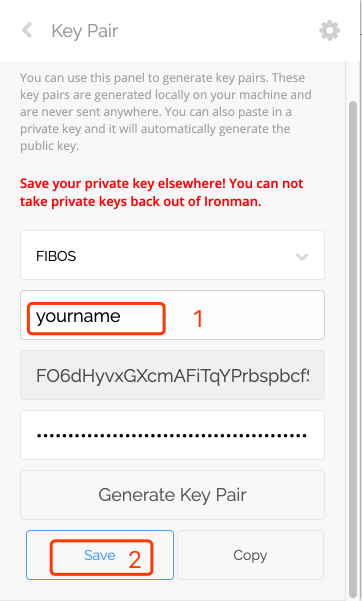Select the public key field starting FO6dHyvx
Viewport: 362px width, 601px height.
172,375
